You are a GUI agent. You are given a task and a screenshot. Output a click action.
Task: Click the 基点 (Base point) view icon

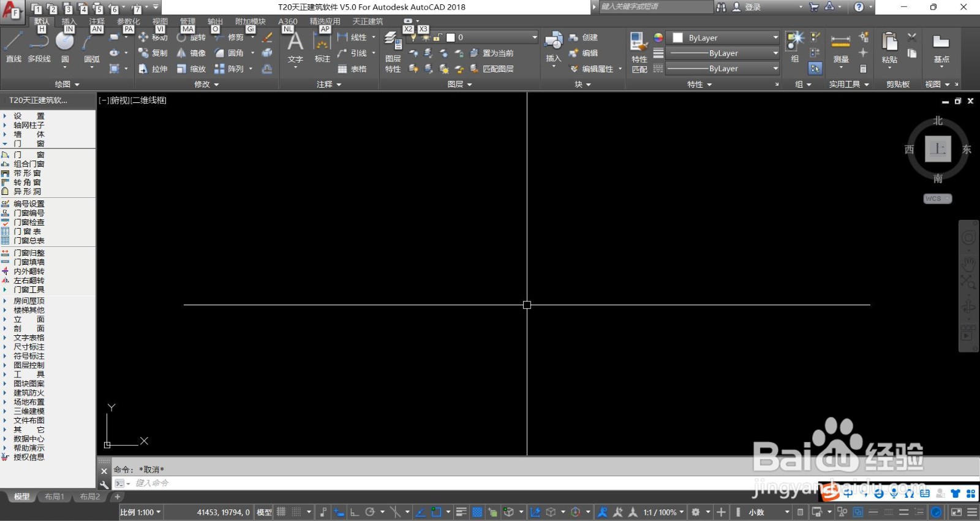(x=941, y=49)
